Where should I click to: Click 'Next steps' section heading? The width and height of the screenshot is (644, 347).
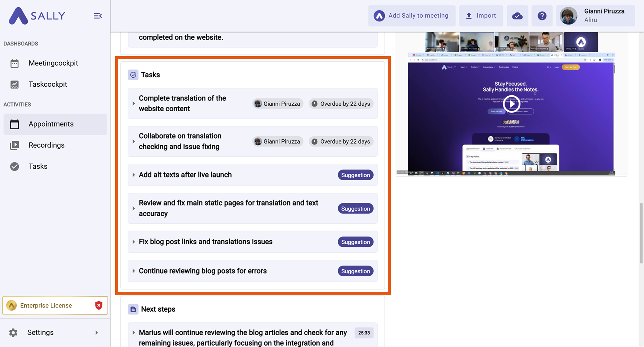[158, 309]
